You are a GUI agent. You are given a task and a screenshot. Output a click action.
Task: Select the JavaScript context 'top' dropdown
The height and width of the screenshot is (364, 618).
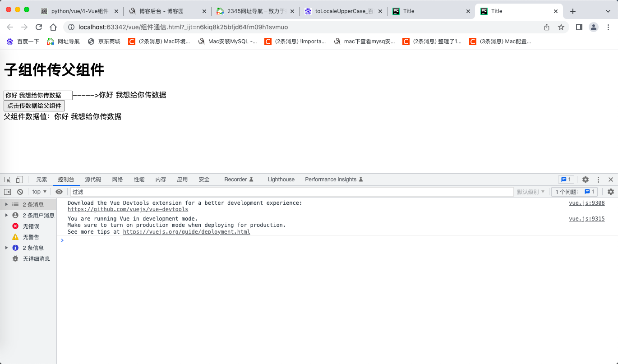(x=40, y=192)
